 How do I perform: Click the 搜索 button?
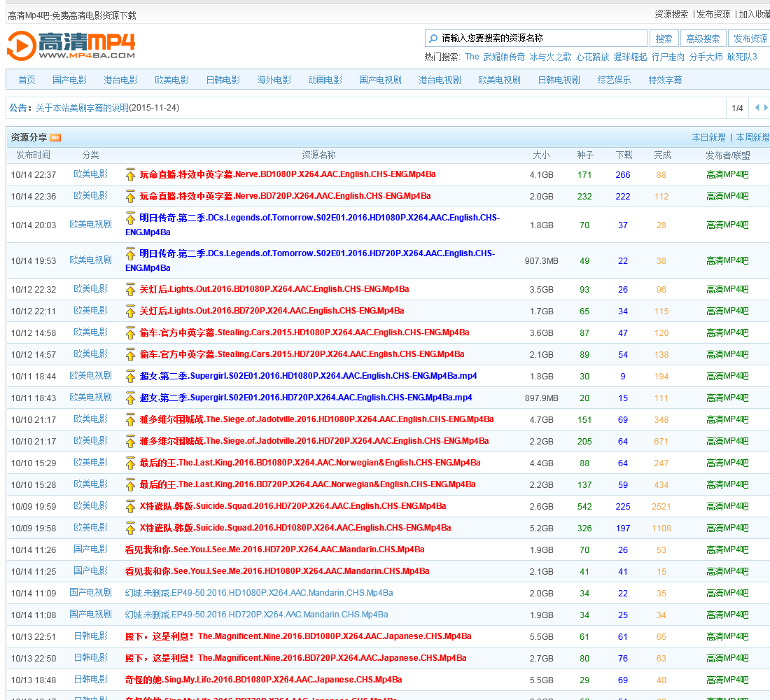pos(664,38)
